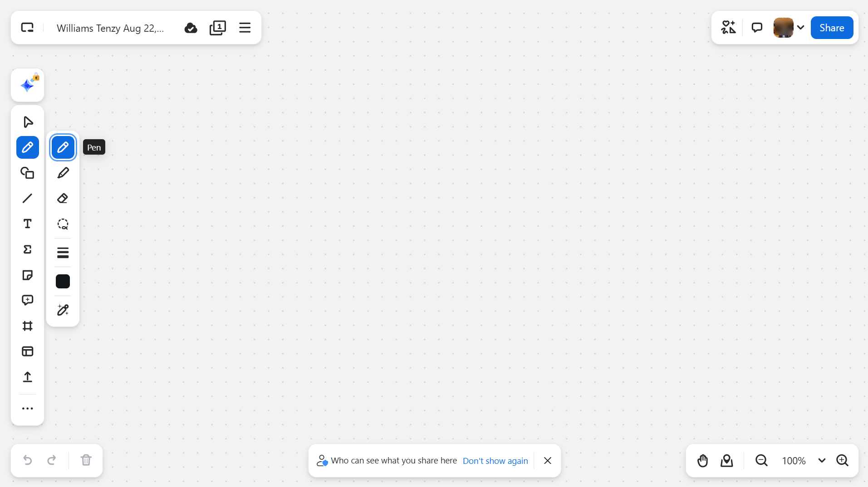Open stroke width options in pen flyout
This screenshot has height=487, width=868.
tap(63, 253)
